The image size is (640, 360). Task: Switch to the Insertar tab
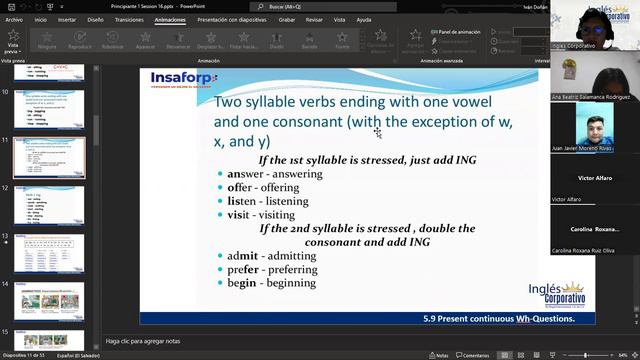coord(67,20)
